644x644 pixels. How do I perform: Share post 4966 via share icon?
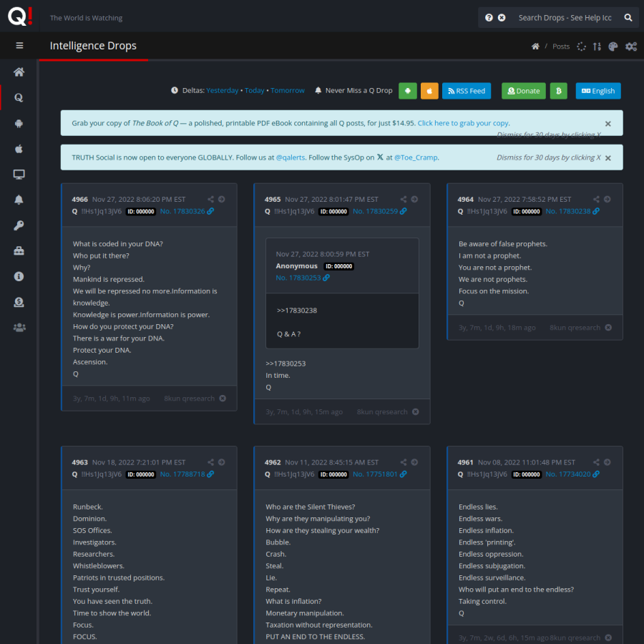click(x=210, y=199)
